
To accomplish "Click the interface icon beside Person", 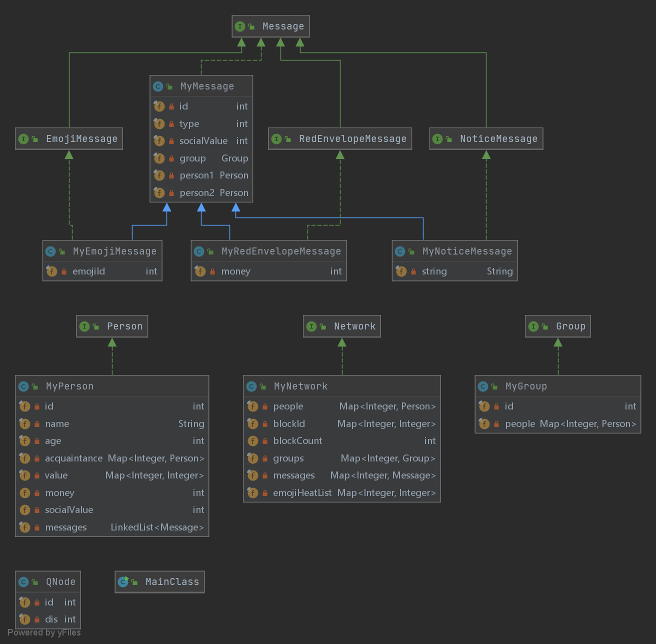I will pos(84,326).
